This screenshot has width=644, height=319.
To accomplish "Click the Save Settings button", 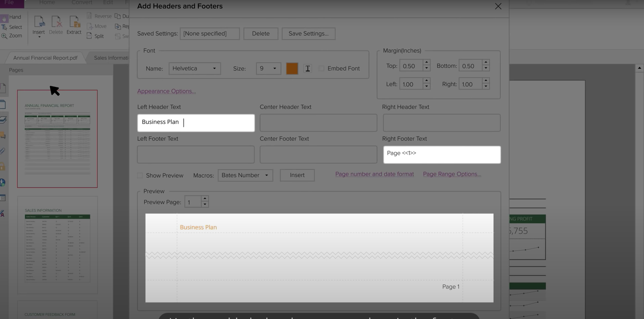I will (x=308, y=34).
